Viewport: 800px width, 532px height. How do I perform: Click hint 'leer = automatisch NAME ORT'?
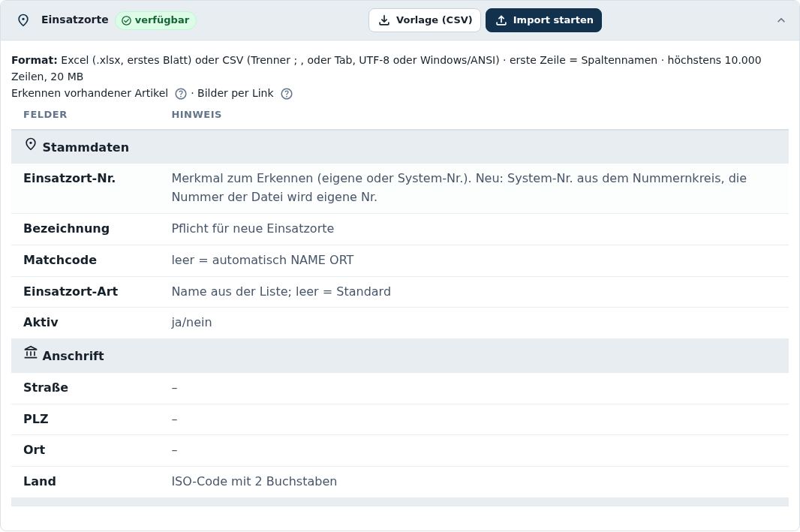[x=262, y=260]
